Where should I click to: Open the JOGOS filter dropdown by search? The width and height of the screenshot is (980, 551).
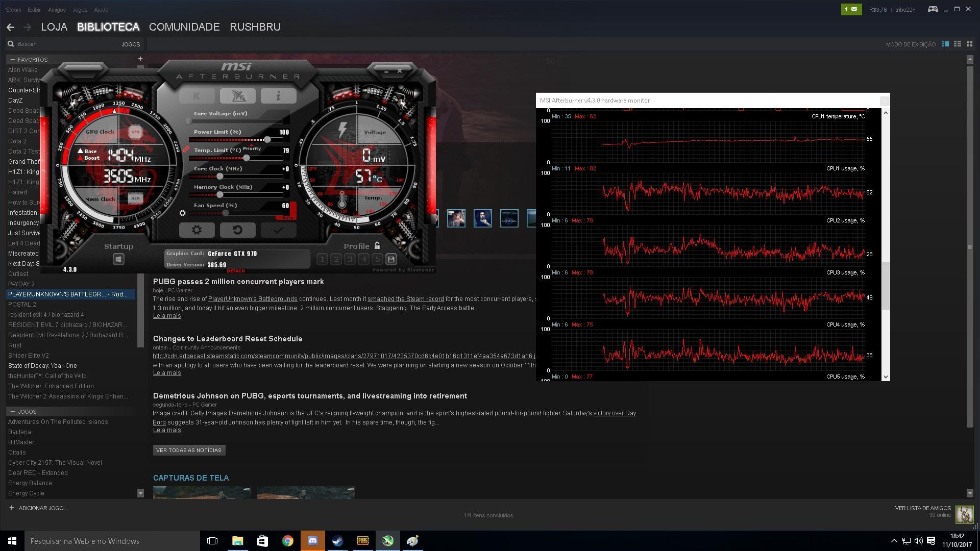(131, 44)
